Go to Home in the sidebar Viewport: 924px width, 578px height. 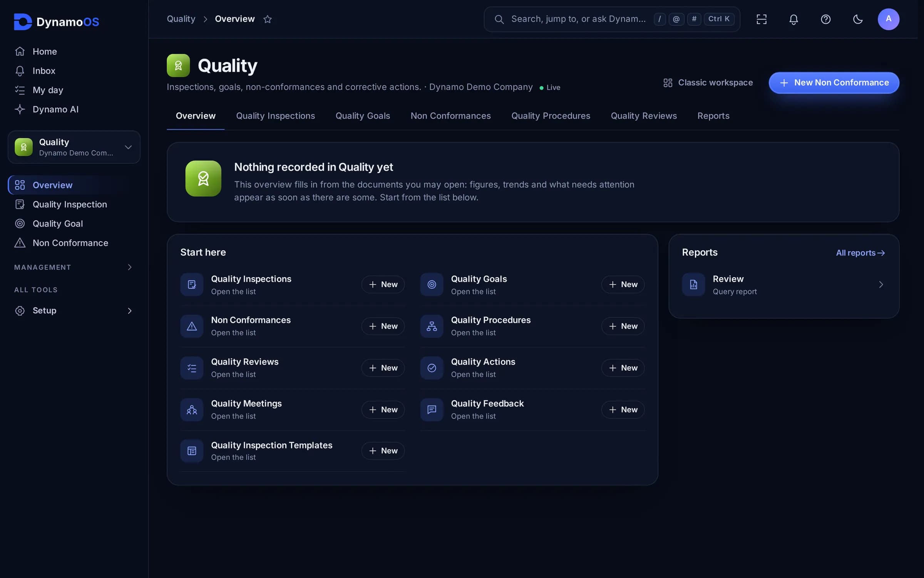pos(74,52)
